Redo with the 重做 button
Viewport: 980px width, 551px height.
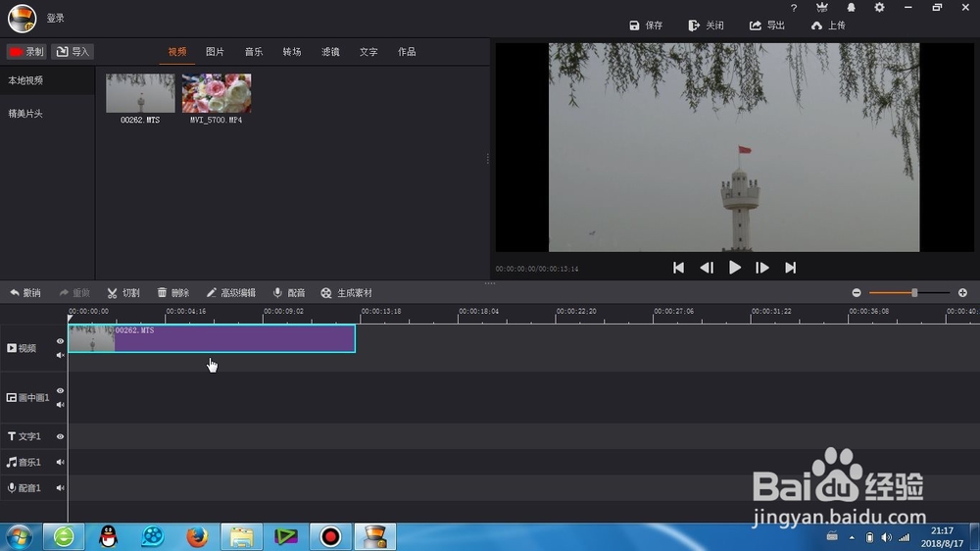click(x=74, y=293)
